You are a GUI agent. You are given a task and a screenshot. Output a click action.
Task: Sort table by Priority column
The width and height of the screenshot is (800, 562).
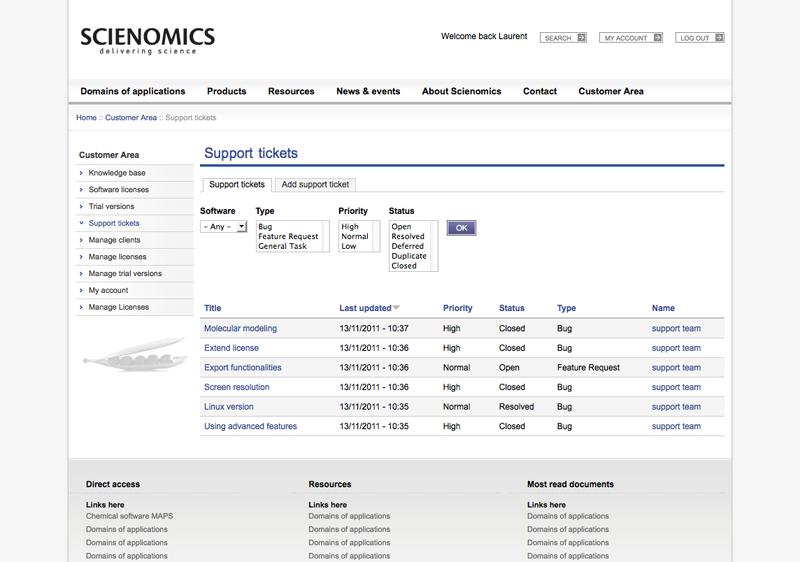[x=458, y=308]
